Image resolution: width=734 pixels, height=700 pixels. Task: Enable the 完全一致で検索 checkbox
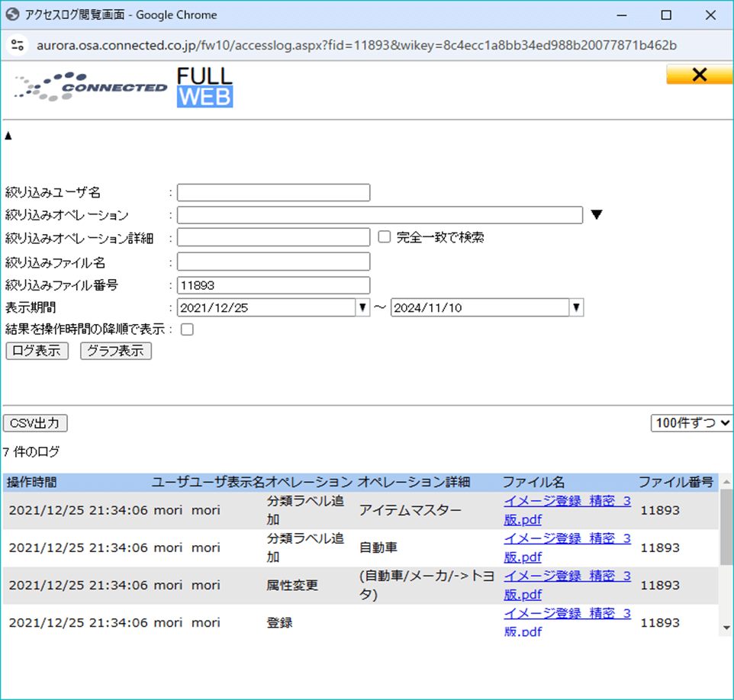tap(385, 237)
